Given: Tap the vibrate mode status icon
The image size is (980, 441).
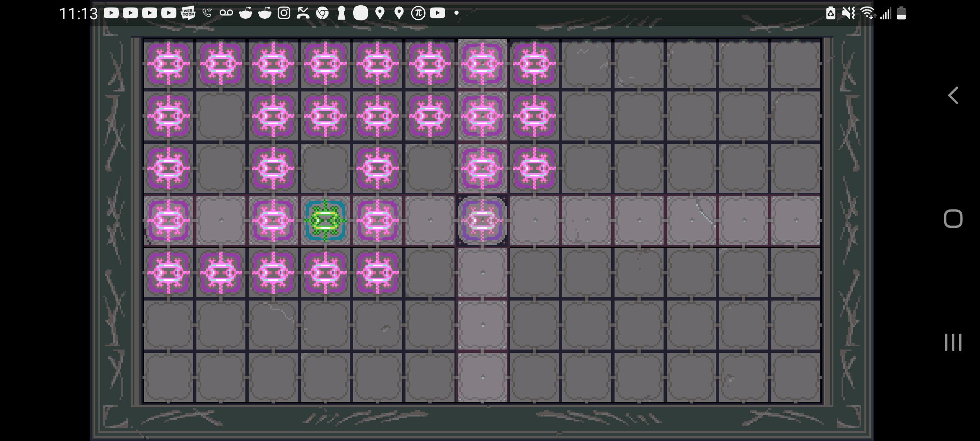Looking at the screenshot, I should pyautogui.click(x=848, y=13).
